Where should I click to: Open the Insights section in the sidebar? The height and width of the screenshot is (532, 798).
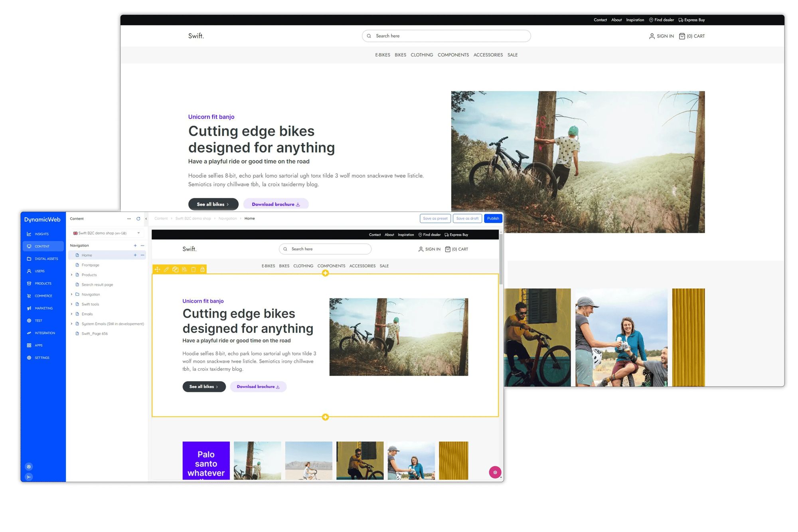(41, 234)
